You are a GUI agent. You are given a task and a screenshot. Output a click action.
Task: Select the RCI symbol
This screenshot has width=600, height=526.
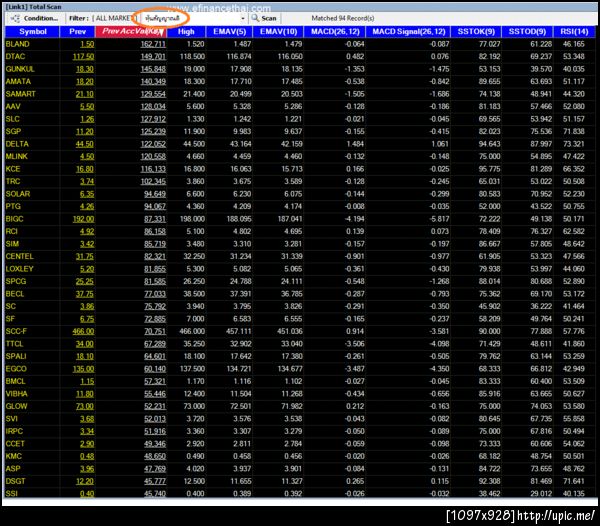pyautogui.click(x=11, y=231)
